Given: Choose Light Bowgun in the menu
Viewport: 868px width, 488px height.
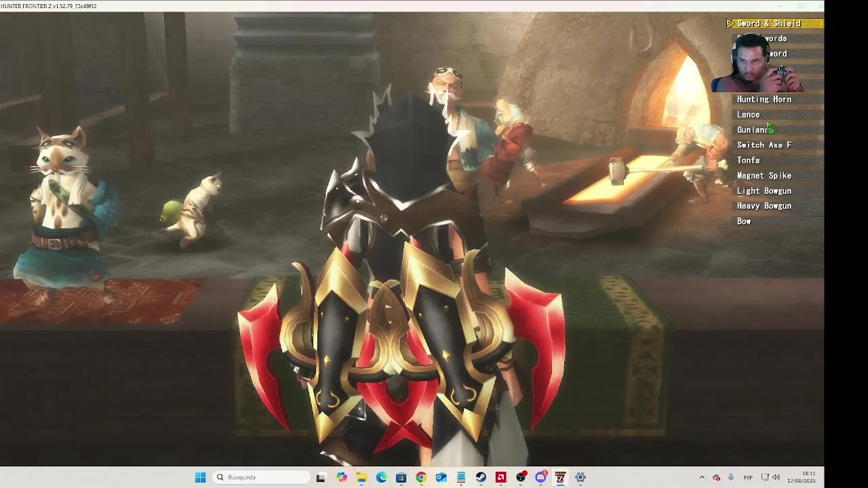Looking at the screenshot, I should point(778,191).
